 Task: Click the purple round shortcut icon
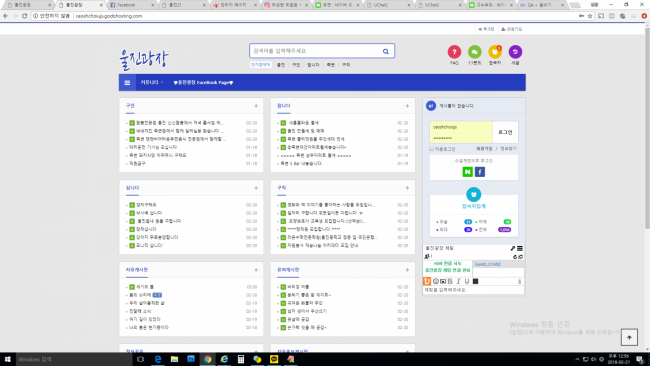515,52
